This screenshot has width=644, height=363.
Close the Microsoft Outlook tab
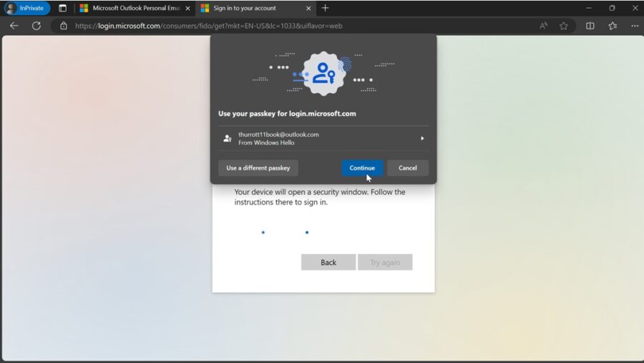187,8
